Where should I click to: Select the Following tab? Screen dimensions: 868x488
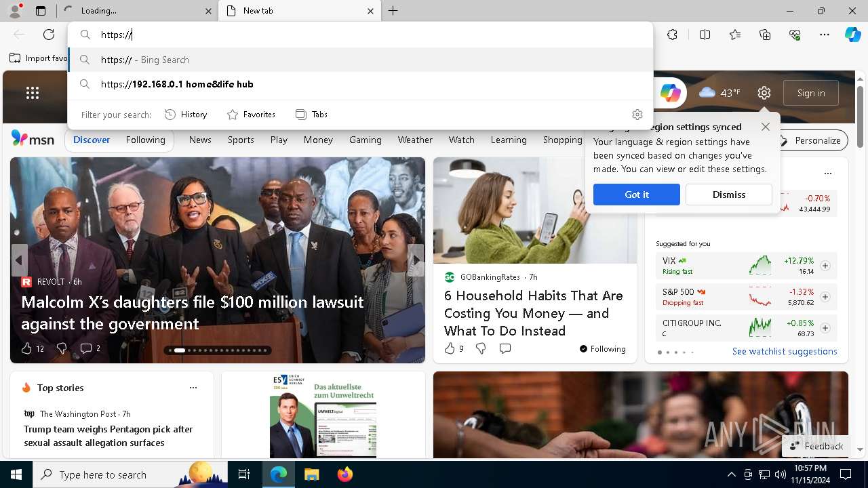pos(145,140)
